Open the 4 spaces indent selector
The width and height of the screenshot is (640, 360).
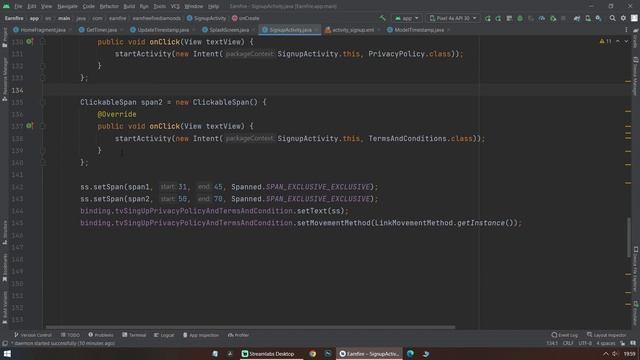tap(606, 343)
